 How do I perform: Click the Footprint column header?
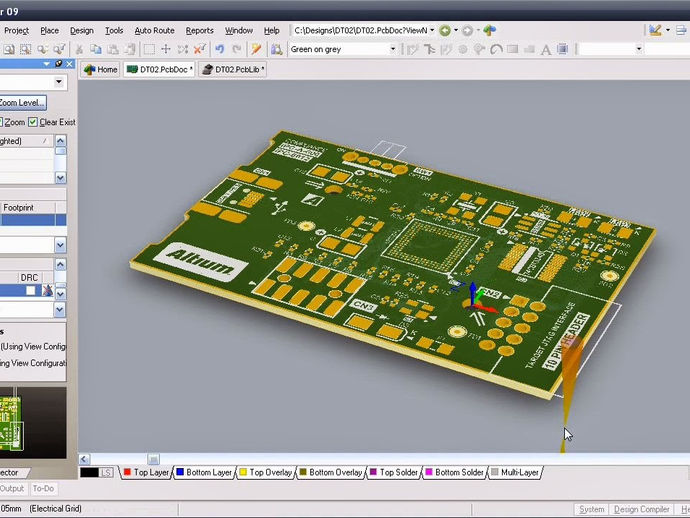[x=28, y=207]
